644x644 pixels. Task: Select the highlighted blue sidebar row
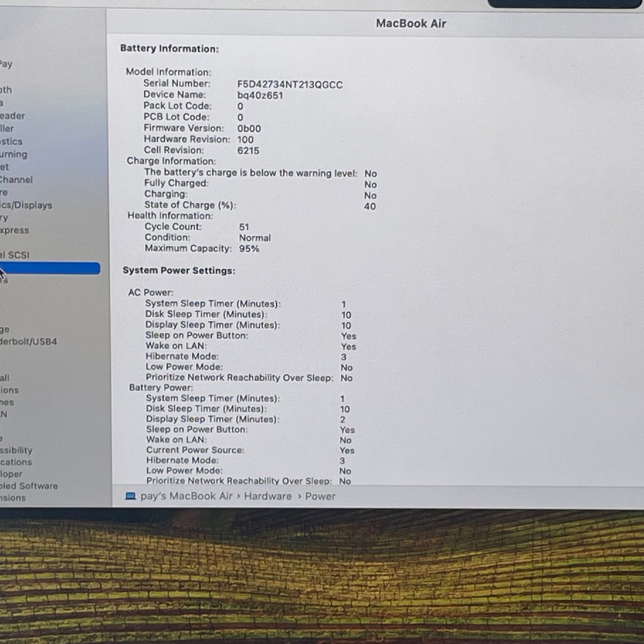[50, 268]
